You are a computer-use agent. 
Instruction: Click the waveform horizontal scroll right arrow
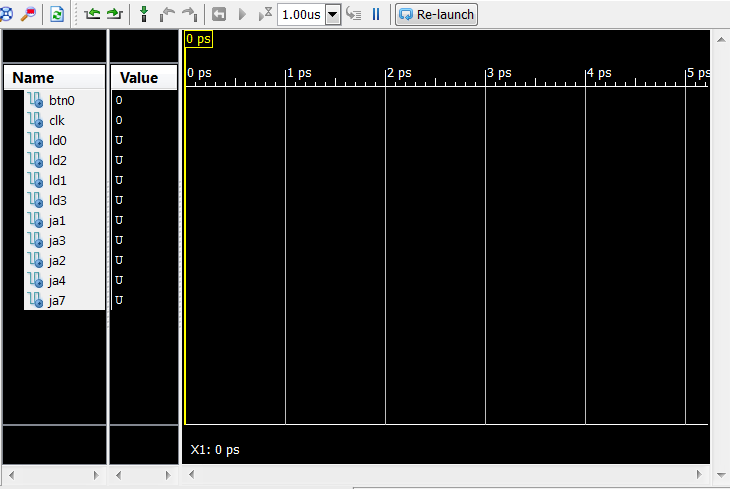pos(699,475)
